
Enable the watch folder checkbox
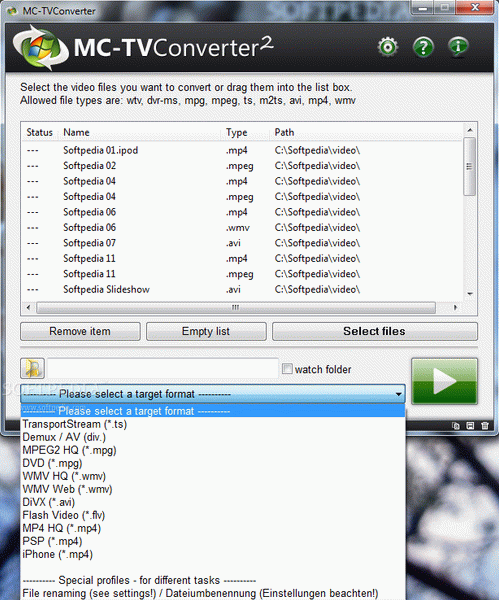pyautogui.click(x=287, y=369)
